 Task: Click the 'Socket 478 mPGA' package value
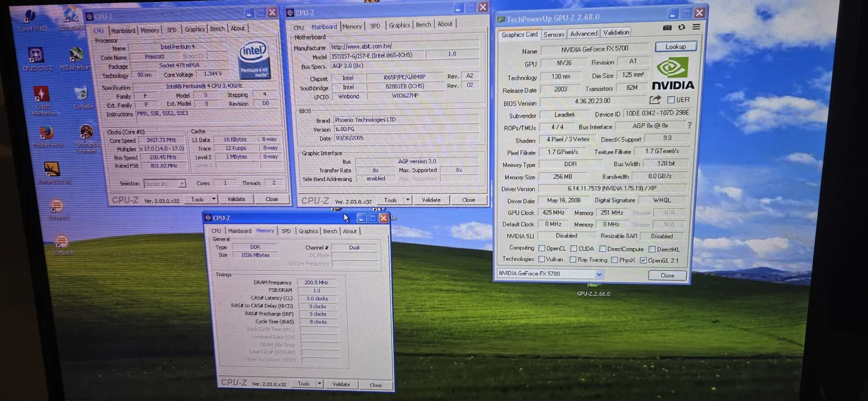tap(179, 65)
